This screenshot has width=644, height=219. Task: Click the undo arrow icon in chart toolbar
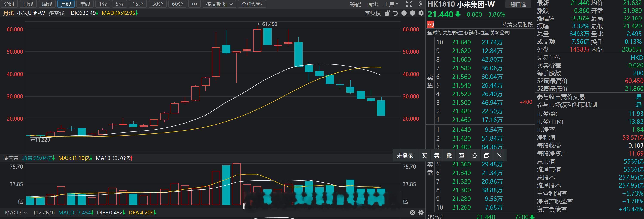pyautogui.click(x=395, y=13)
